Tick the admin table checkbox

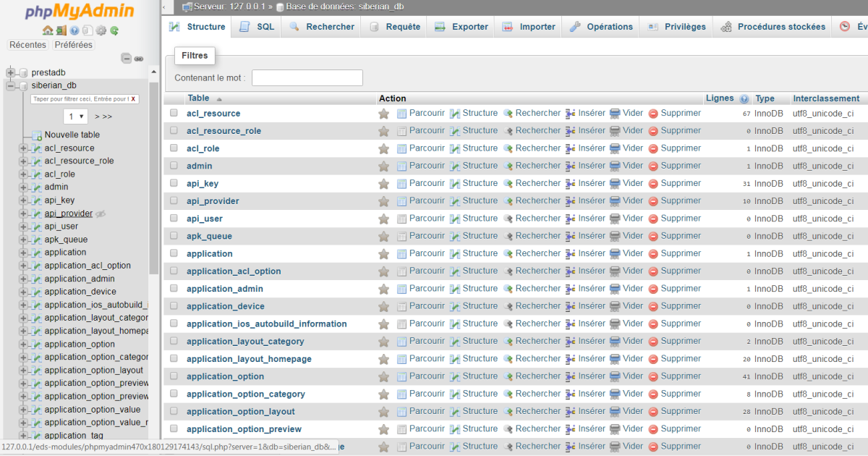coord(174,166)
